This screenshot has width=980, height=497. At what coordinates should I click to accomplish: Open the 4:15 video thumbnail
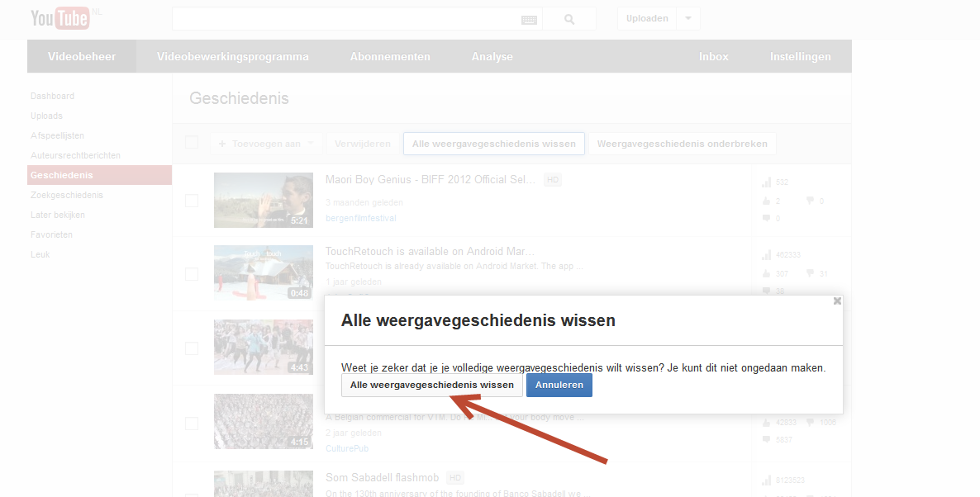[x=264, y=421]
